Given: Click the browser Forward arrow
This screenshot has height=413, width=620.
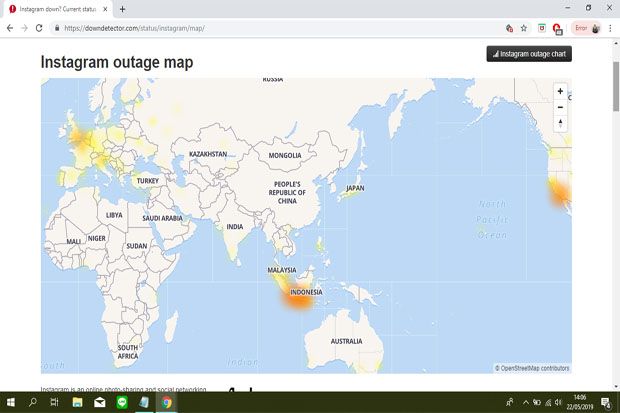Looking at the screenshot, I should (x=25, y=28).
